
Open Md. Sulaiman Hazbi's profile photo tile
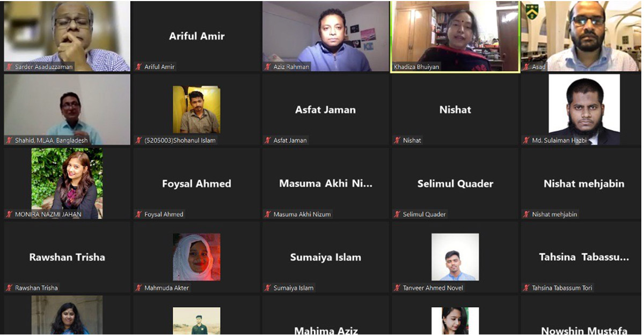tap(584, 110)
